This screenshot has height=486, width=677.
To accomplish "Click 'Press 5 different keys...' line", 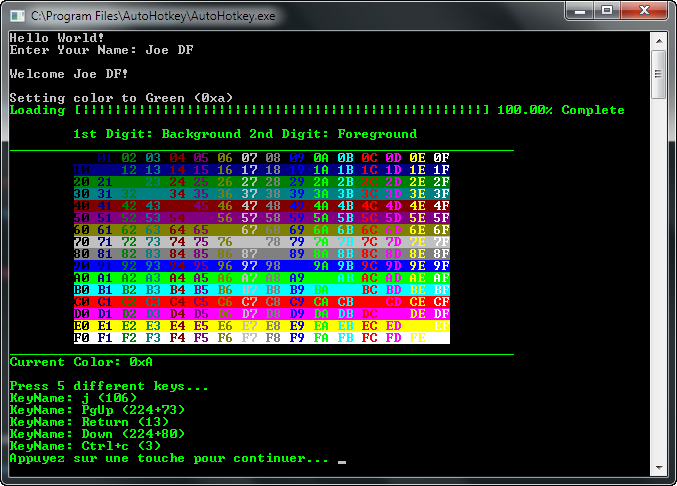I will click(109, 386).
